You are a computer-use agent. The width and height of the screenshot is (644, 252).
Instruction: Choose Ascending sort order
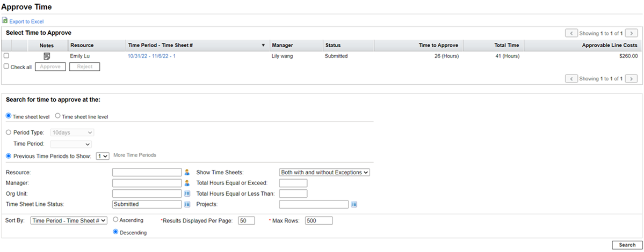coord(115,220)
